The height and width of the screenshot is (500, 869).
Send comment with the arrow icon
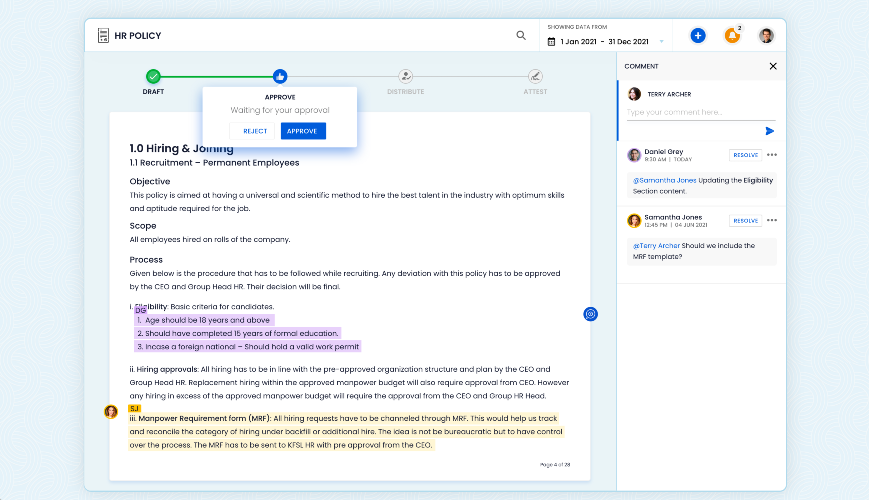tap(769, 131)
